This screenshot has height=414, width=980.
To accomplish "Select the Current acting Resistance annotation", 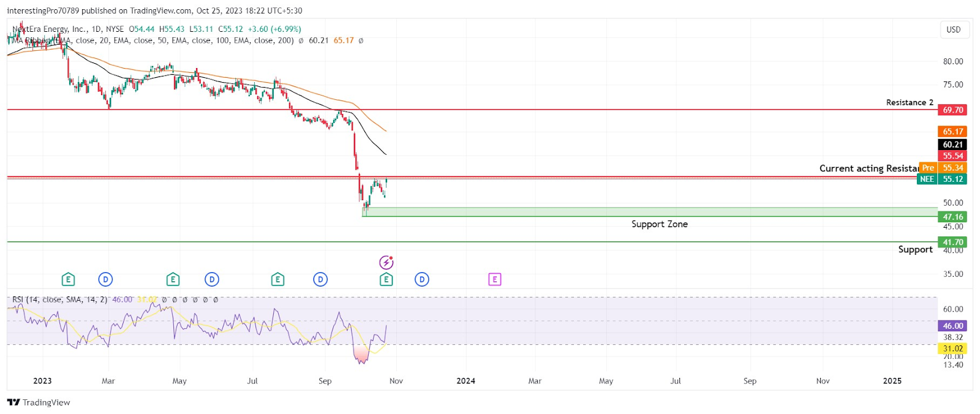I will pyautogui.click(x=869, y=168).
